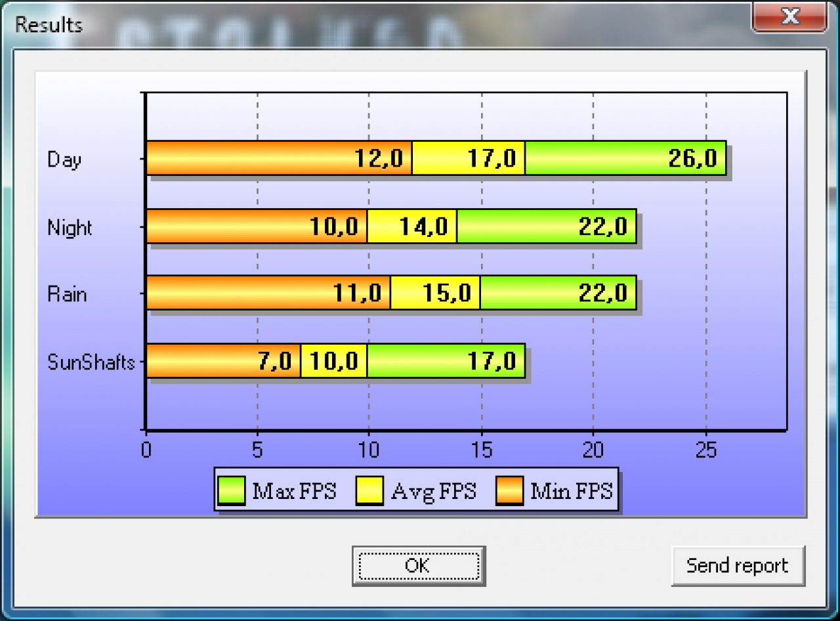Click the Results window title
This screenshot has width=840, height=621.
point(49,25)
